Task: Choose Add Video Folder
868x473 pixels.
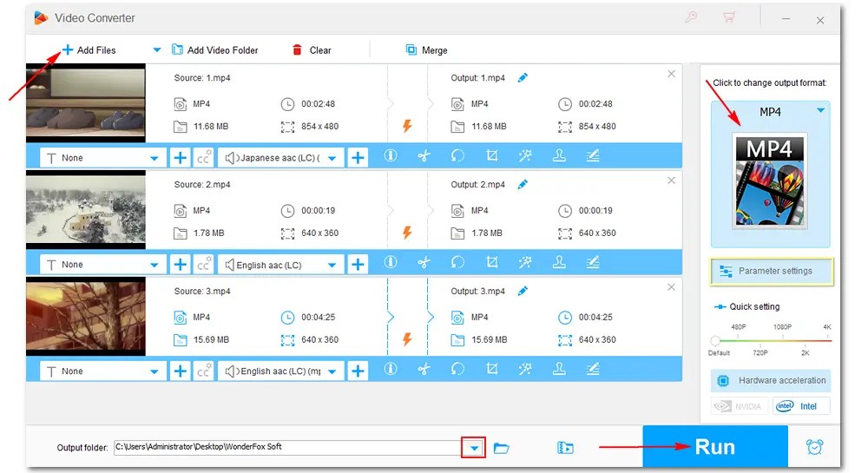Action: 214,50
